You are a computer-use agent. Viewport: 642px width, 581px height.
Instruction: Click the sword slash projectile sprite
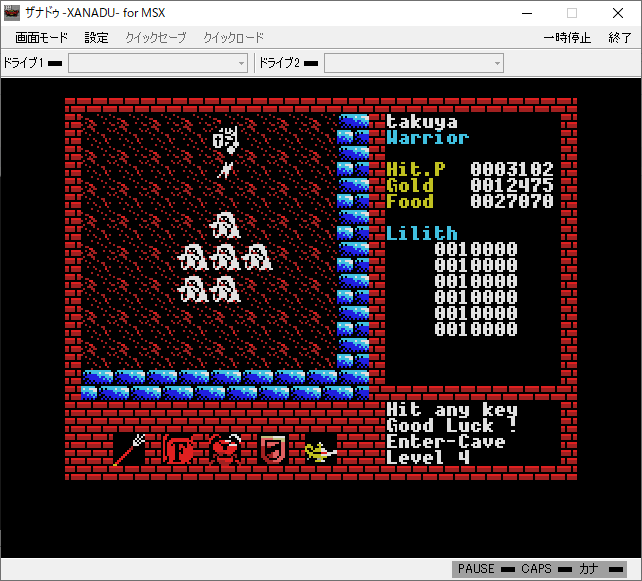point(225,170)
